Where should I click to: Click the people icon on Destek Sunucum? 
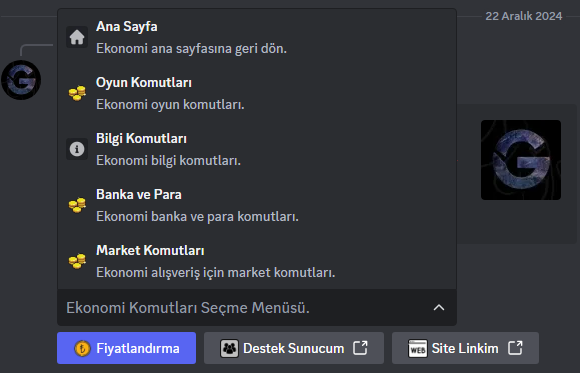(230, 348)
